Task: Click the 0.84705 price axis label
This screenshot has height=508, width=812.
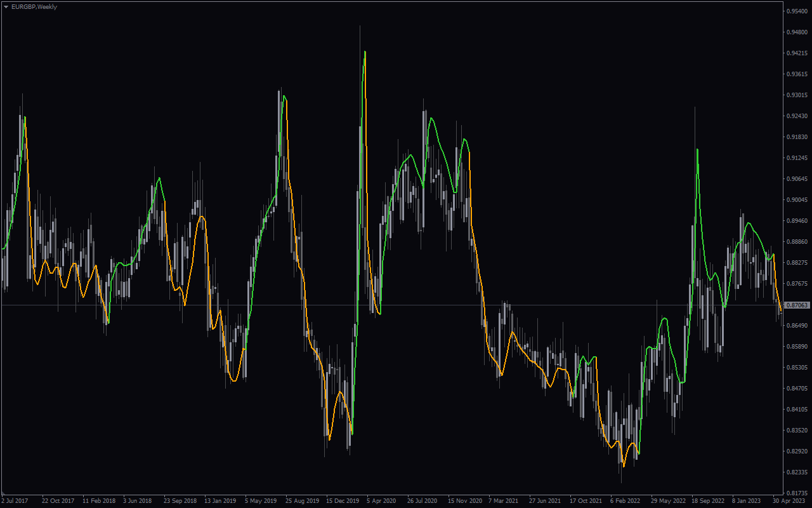Action: 797,389
